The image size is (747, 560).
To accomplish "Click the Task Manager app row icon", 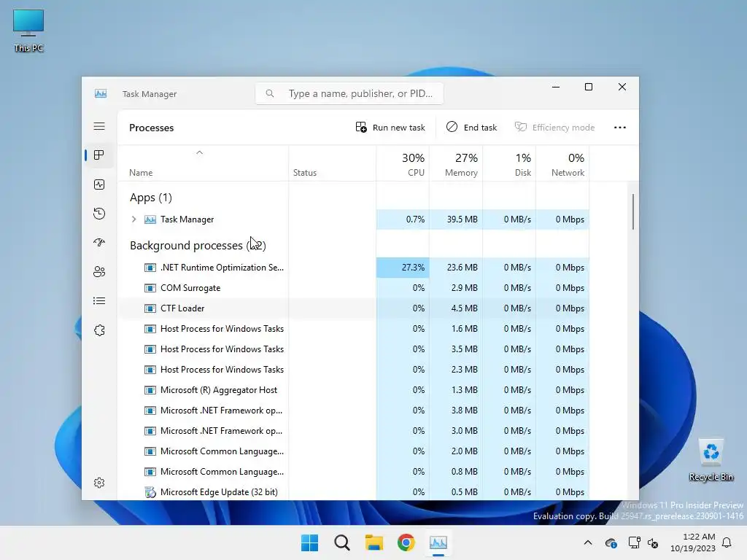I will click(x=150, y=219).
